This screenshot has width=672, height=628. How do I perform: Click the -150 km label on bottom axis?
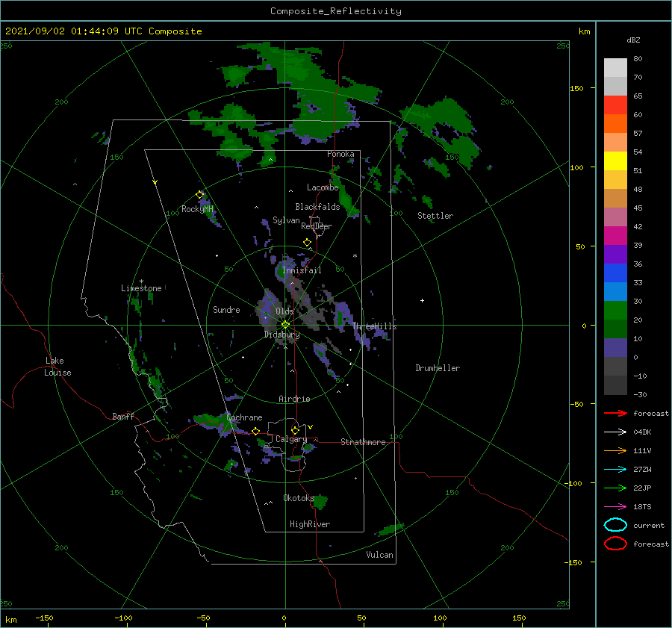point(44,618)
